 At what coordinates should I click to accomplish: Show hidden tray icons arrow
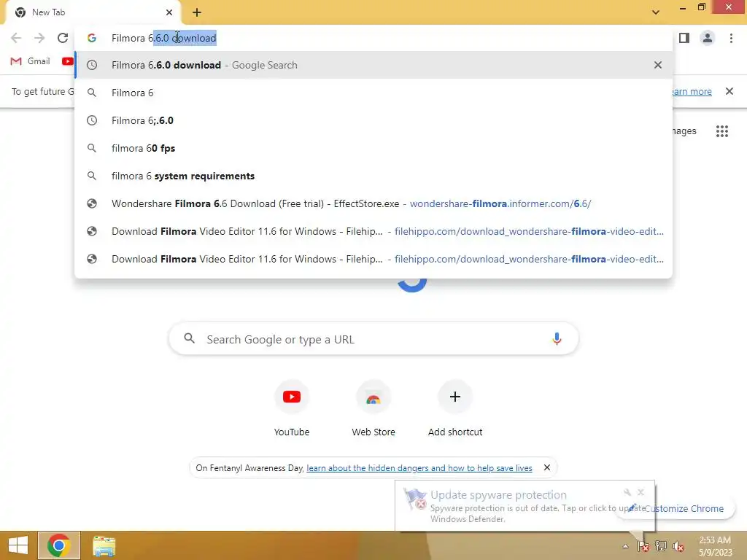[x=625, y=546]
